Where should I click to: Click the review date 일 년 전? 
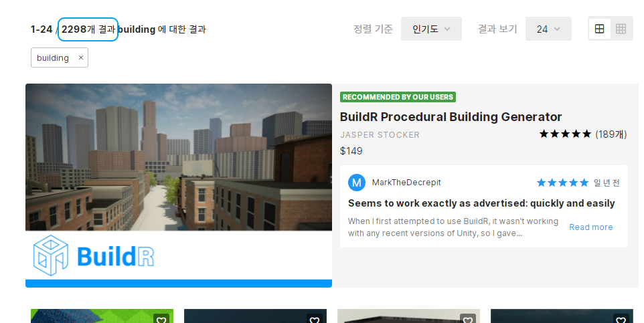click(607, 183)
